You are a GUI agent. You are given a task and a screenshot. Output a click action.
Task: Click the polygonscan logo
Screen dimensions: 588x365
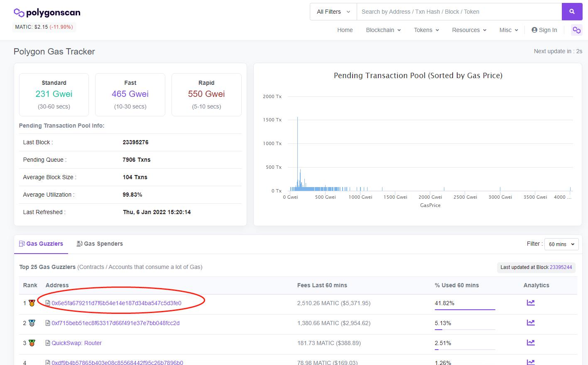coord(47,13)
